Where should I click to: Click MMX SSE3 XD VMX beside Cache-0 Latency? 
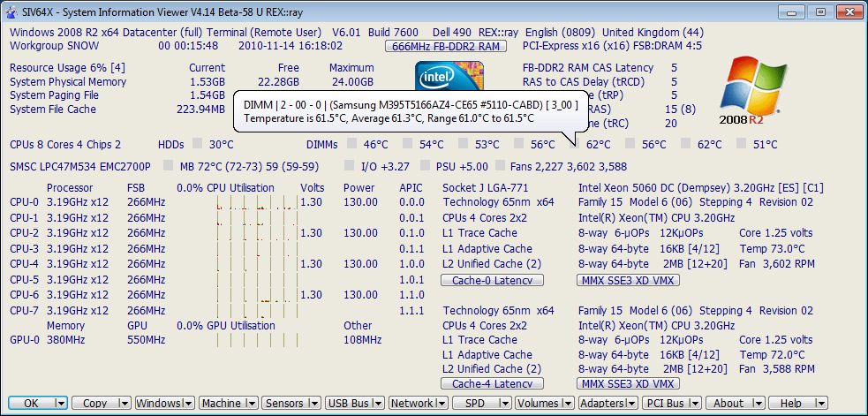(x=629, y=280)
